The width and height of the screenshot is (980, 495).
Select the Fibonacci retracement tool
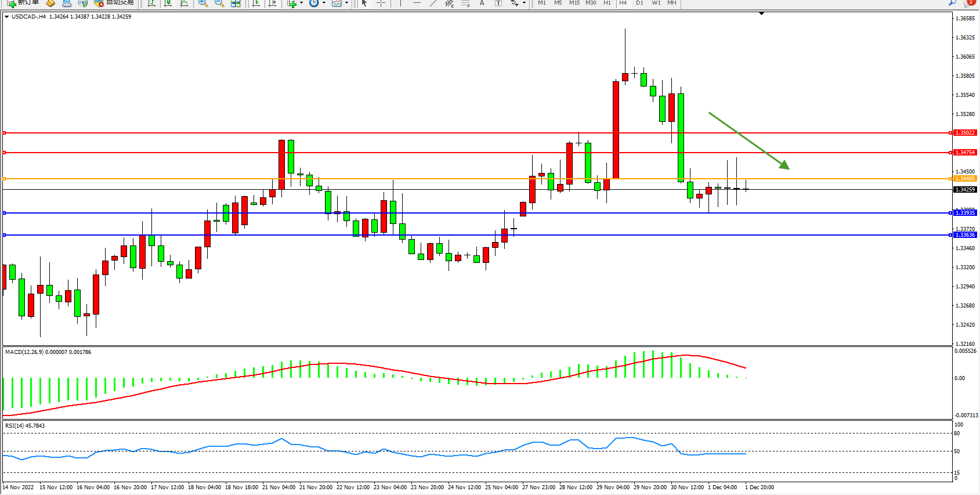click(x=465, y=3)
